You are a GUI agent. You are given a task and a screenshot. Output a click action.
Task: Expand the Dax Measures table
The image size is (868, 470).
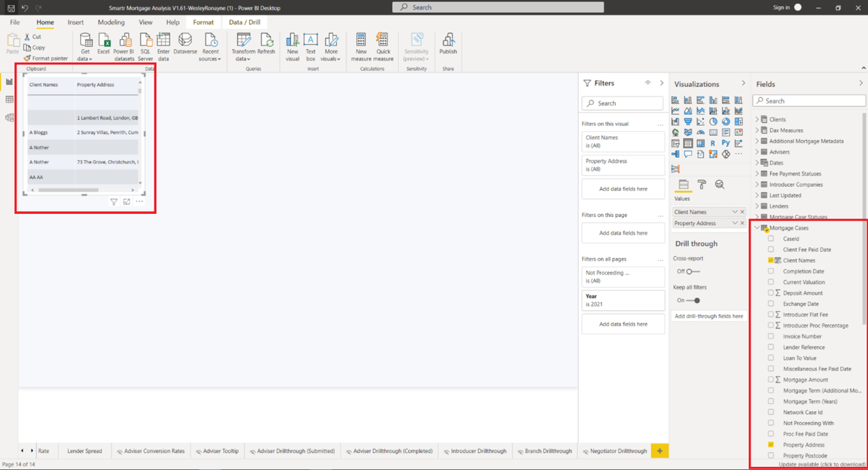coord(757,130)
